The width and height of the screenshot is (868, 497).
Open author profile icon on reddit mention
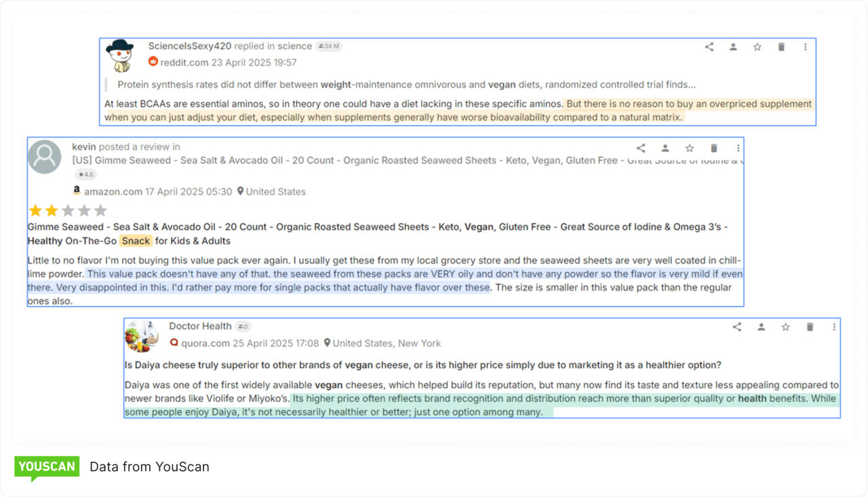click(733, 47)
